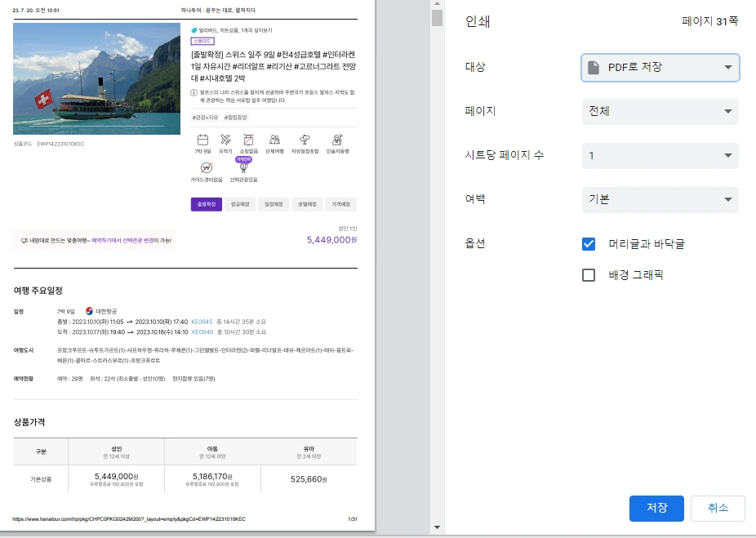Click the 7박 9일 calendar icon

(202, 140)
